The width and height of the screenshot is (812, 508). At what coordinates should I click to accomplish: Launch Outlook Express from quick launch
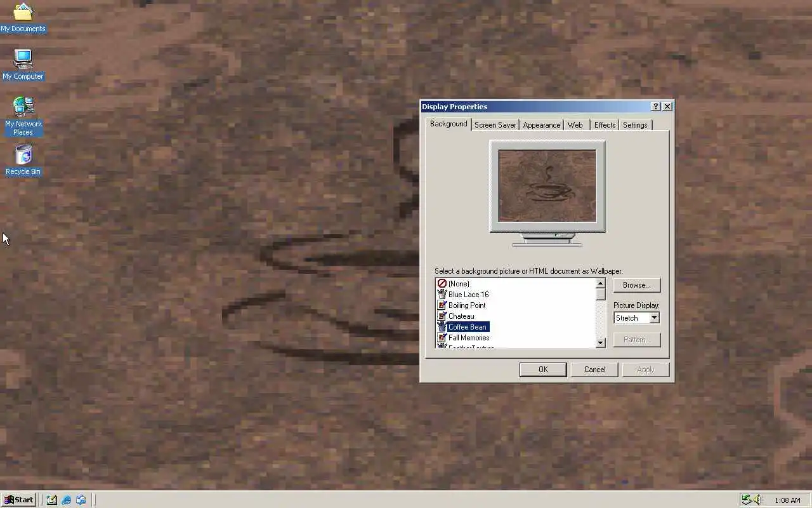81,500
